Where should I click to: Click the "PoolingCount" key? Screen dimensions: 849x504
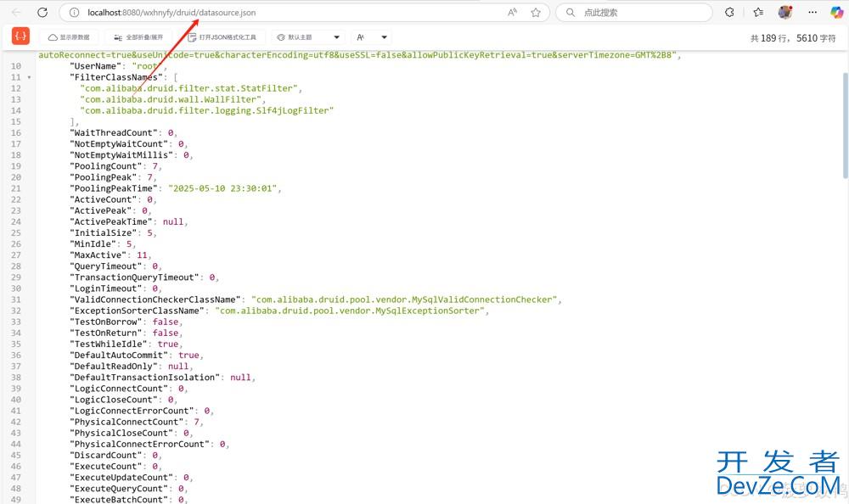[x=105, y=166]
